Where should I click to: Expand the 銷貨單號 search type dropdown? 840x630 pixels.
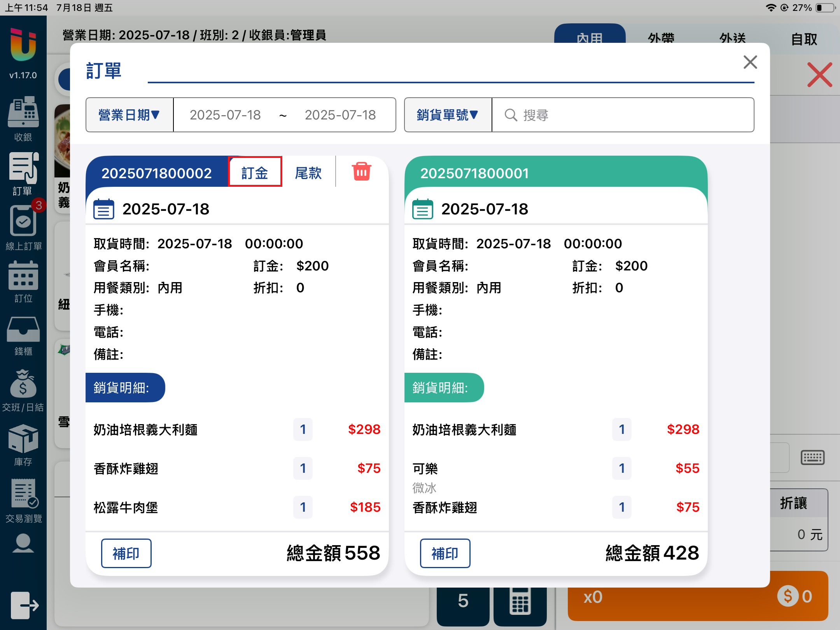click(x=448, y=115)
